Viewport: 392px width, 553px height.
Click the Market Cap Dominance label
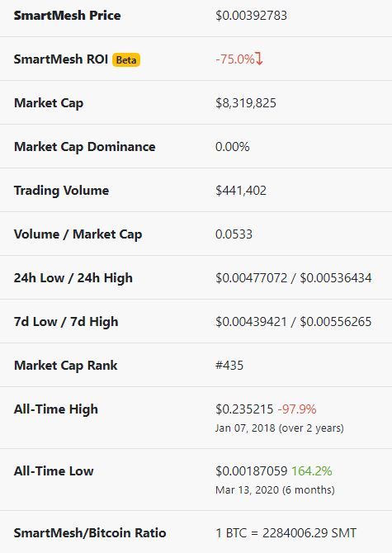[85, 147]
